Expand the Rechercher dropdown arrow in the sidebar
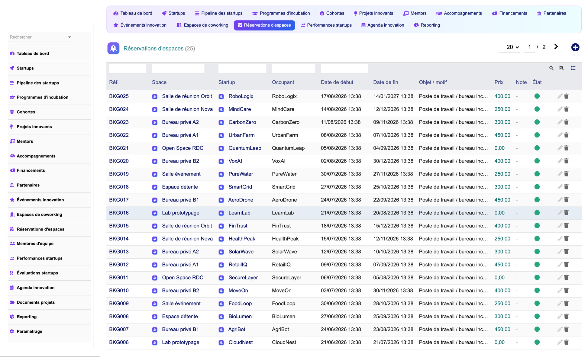This screenshot has width=588, height=364. point(69,37)
